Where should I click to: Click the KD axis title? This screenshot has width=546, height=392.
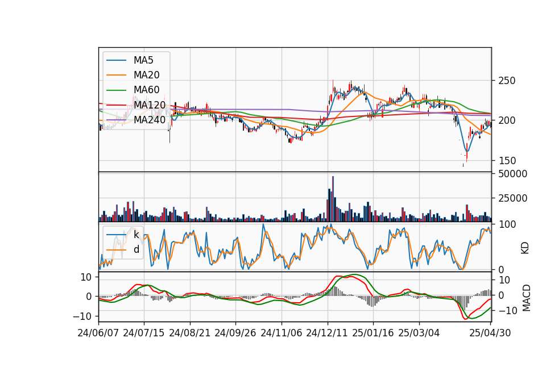[x=525, y=248]
